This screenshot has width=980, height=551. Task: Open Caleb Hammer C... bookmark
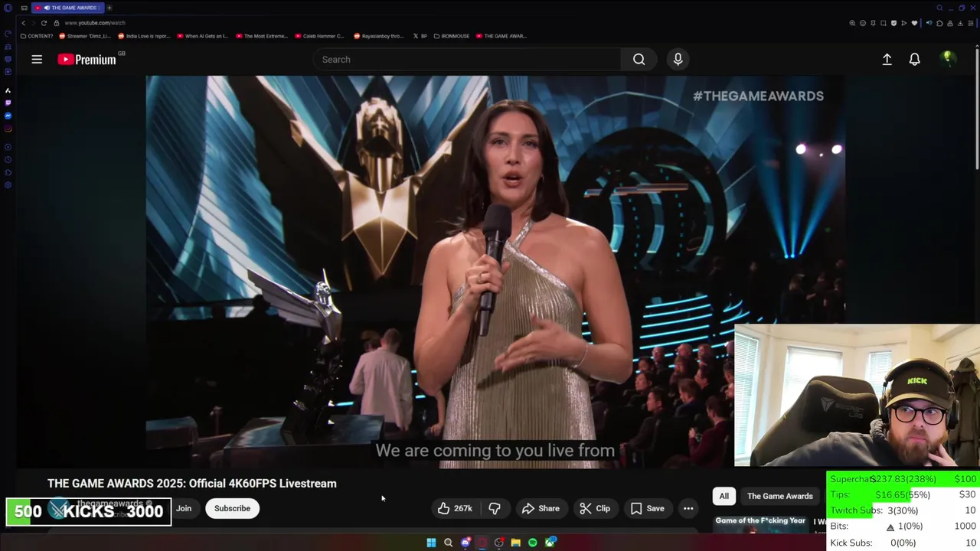(x=319, y=36)
